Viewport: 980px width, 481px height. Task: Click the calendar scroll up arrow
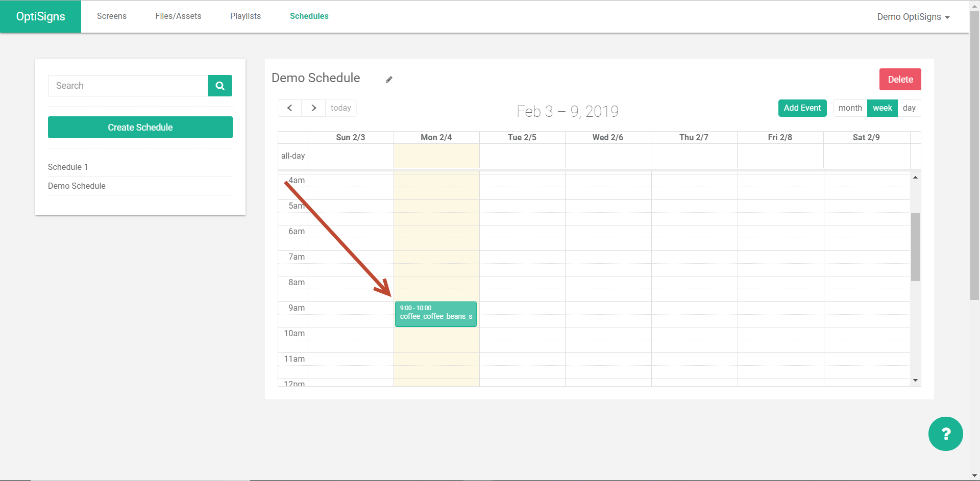pos(916,178)
